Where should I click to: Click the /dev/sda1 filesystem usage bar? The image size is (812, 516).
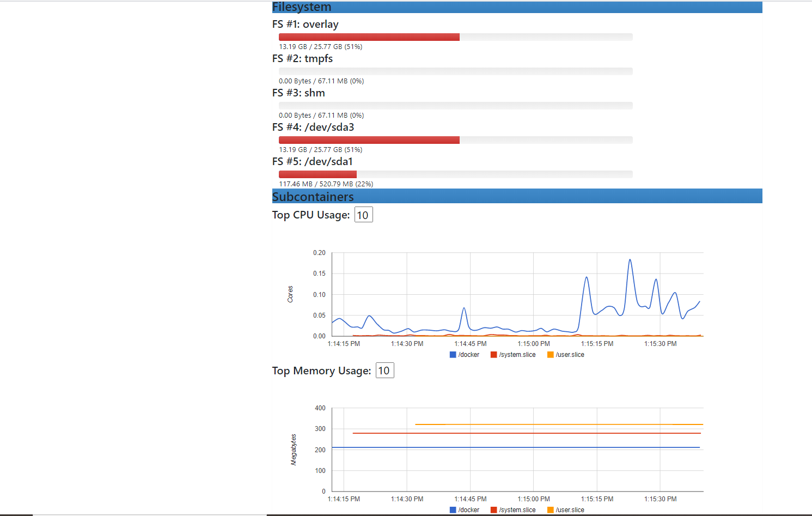[318, 174]
